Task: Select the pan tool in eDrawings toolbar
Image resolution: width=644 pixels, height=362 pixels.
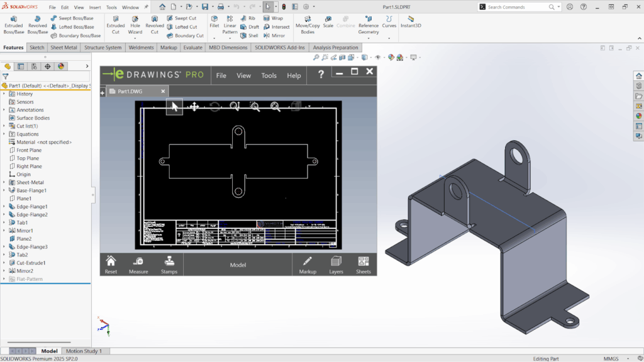Action: click(194, 107)
